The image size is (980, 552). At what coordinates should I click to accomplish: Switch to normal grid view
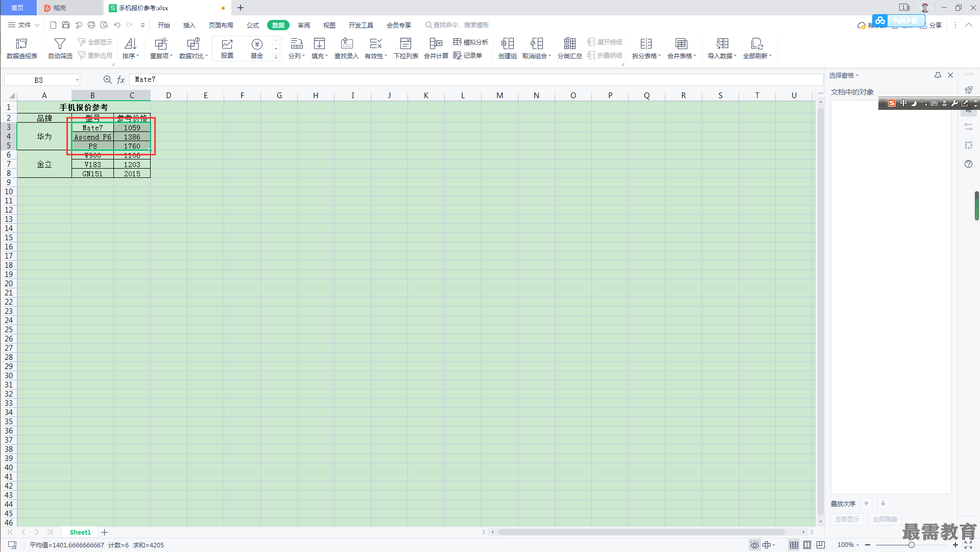794,545
